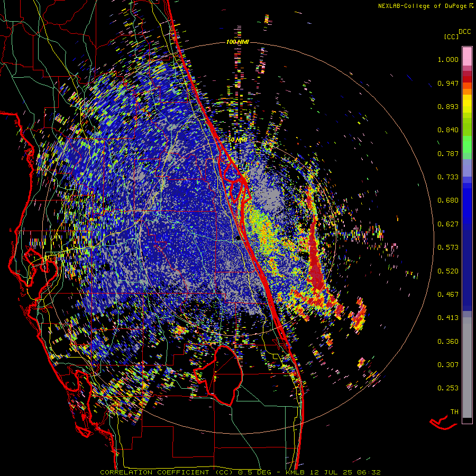476x476 pixels.
Task: Select the DCC label above the color scale
Action: point(464,32)
